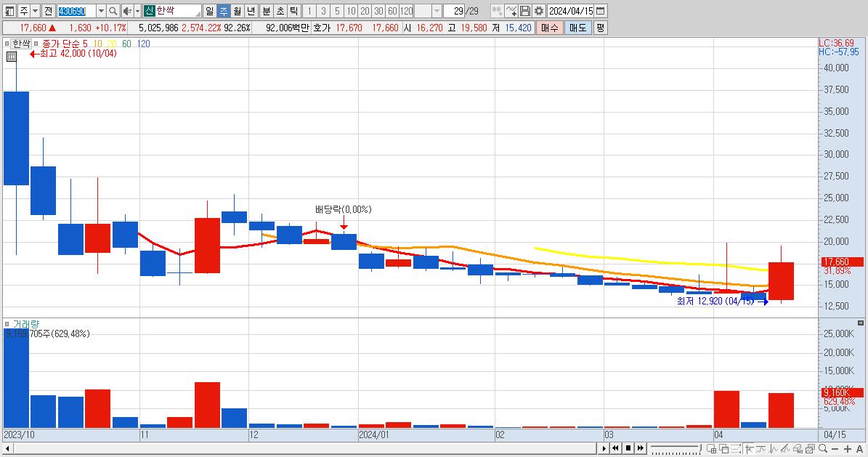Click the overlapping windows icon

(723, 448)
